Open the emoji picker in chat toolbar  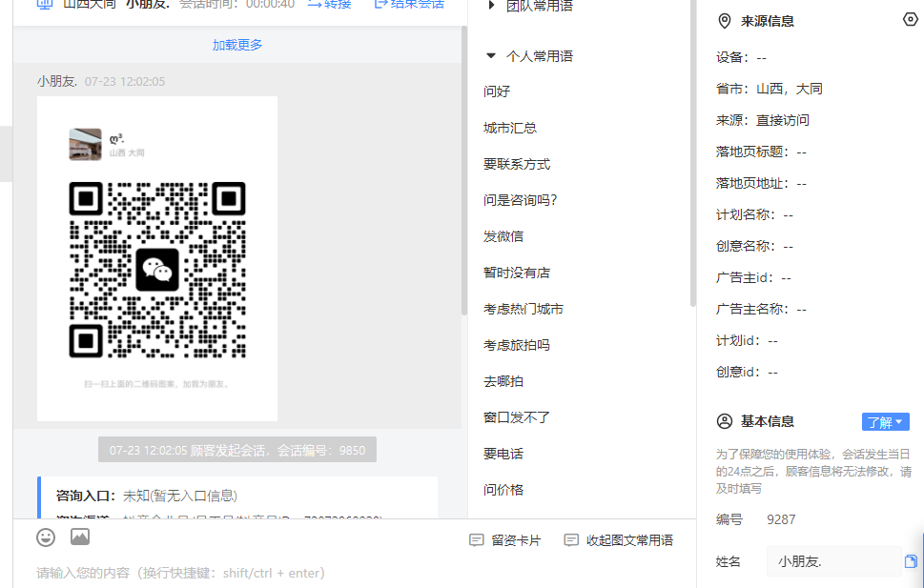coord(46,537)
